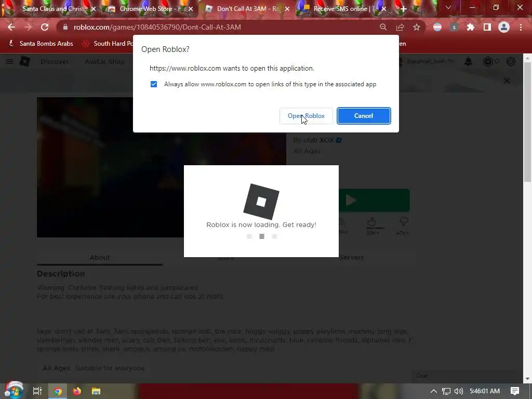Click the page vertical scrollbar thumb
Screen dimensions: 532x399
click(x=528, y=122)
